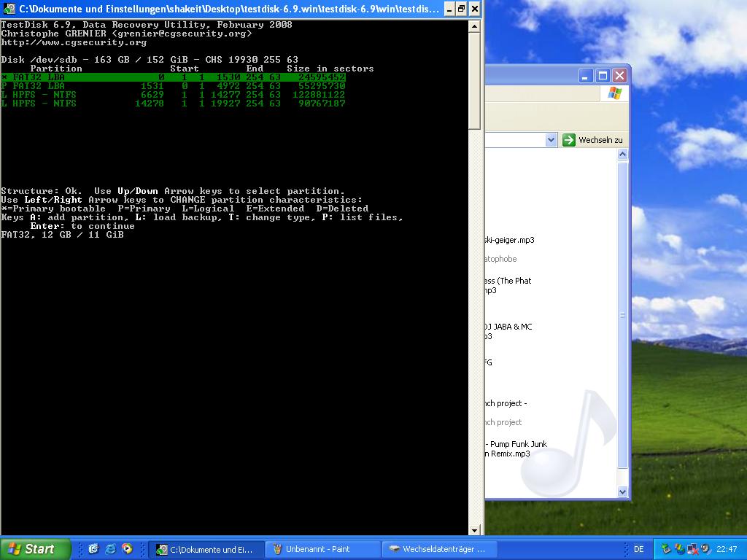
Task: Click the volume tray icon
Action: [x=705, y=549]
